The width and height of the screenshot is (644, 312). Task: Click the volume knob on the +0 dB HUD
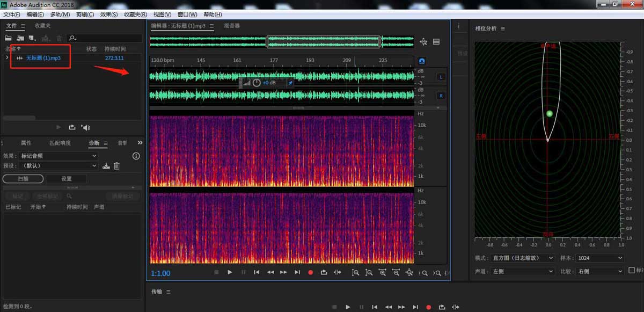[x=257, y=83]
